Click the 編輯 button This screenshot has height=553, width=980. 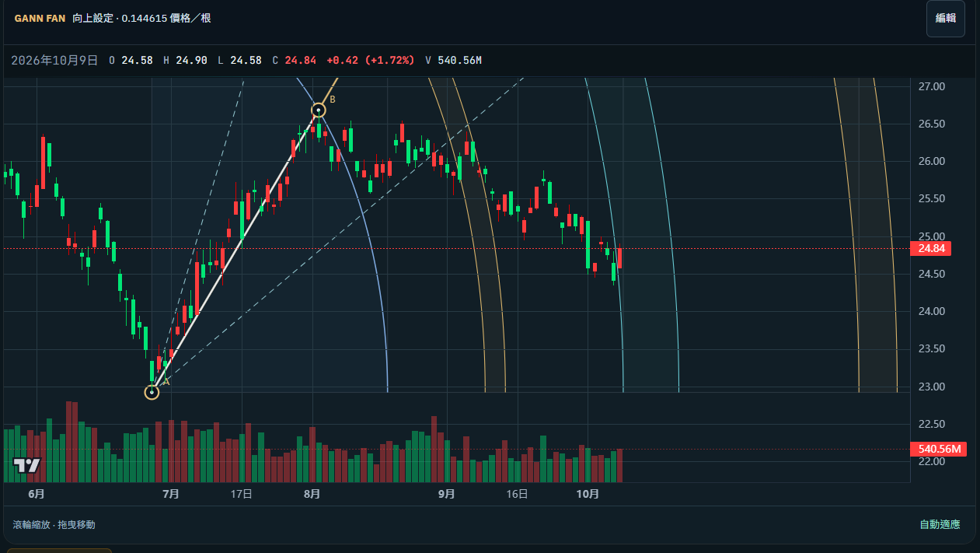(945, 19)
